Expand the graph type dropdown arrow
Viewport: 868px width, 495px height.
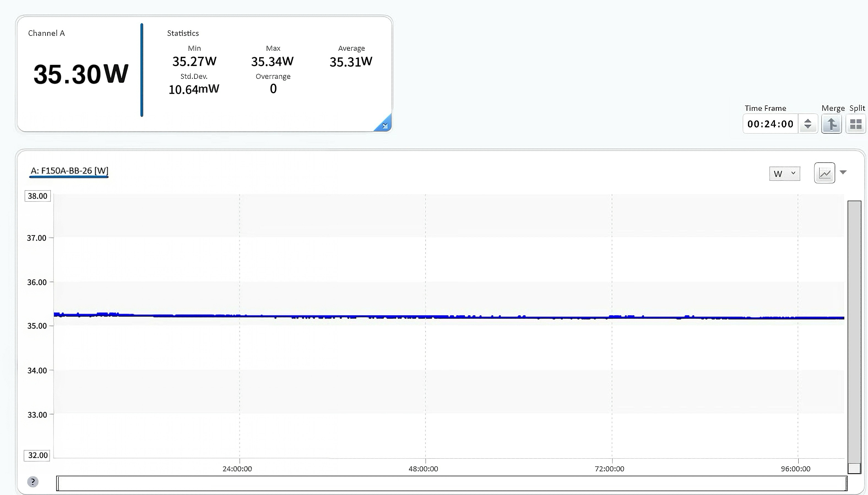coord(843,172)
